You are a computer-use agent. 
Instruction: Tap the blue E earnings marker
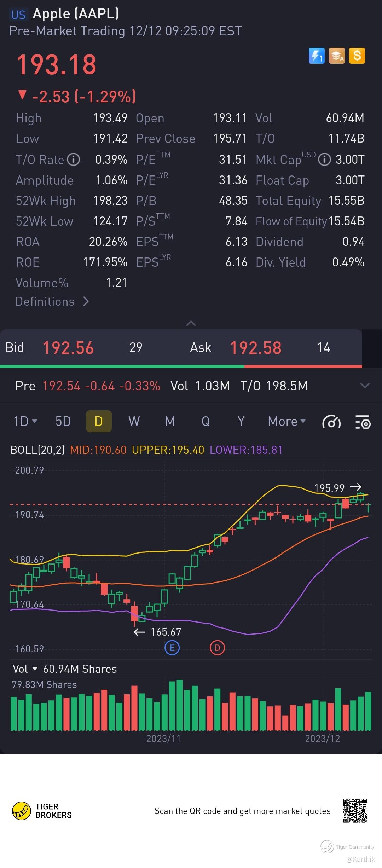[172, 648]
